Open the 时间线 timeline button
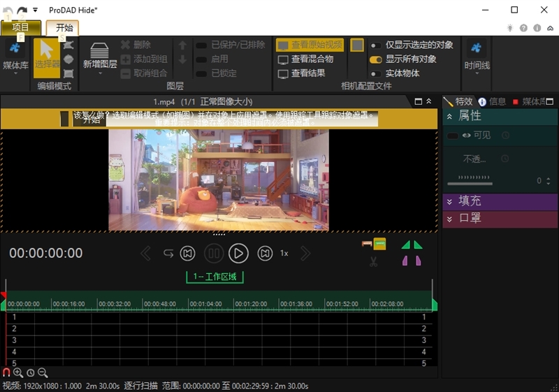The height and width of the screenshot is (392, 559). [x=477, y=57]
